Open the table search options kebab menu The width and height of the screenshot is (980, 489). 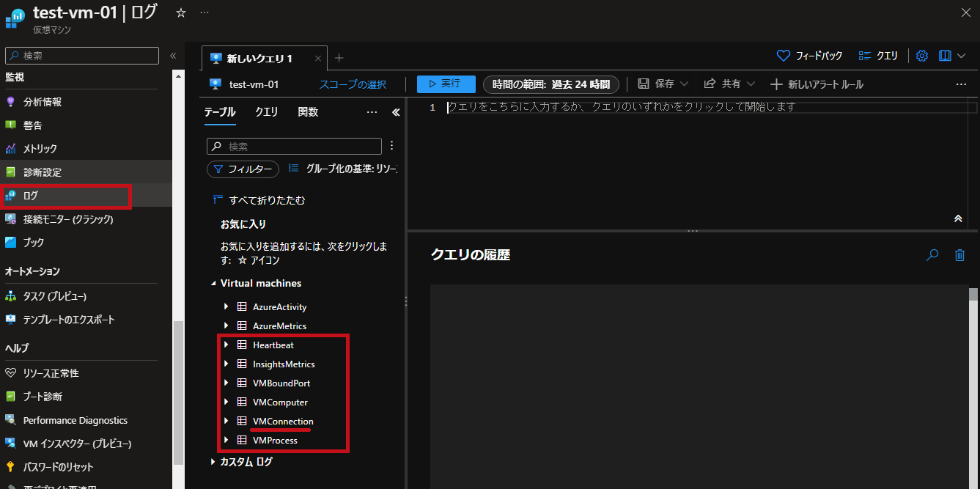(x=391, y=145)
